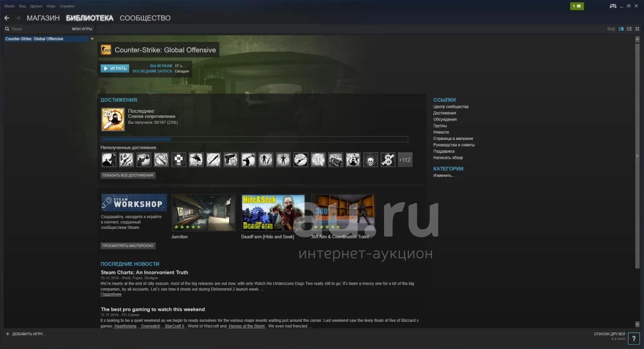Open 'Поддержка' link
The image size is (644, 349).
pos(444,151)
